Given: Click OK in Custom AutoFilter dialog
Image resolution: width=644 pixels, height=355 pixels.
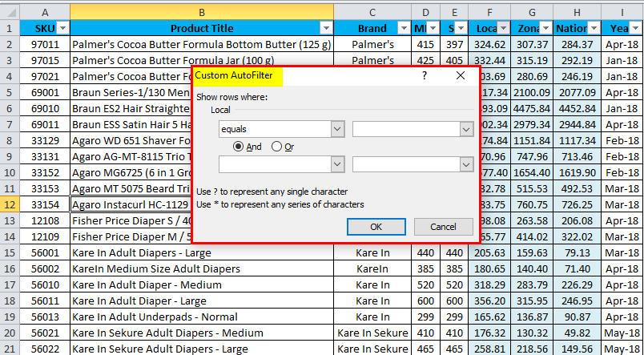Looking at the screenshot, I should (376, 227).
